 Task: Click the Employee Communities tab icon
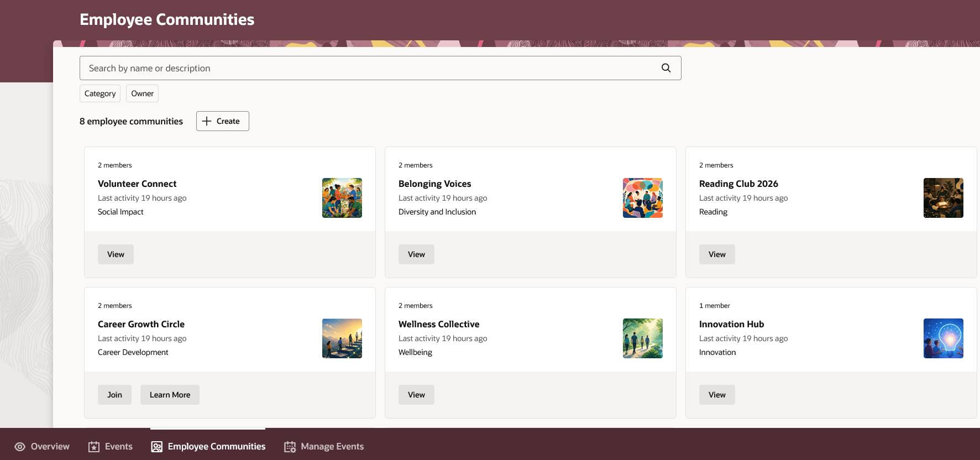click(157, 447)
